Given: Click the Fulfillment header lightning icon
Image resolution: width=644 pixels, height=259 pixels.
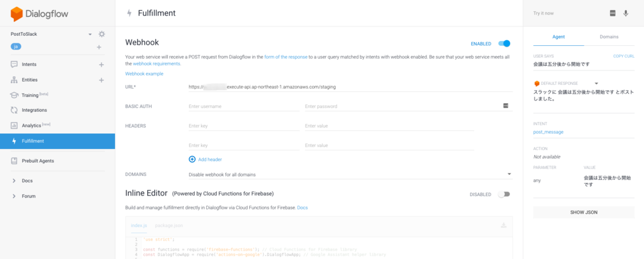Looking at the screenshot, I should pyautogui.click(x=130, y=13).
